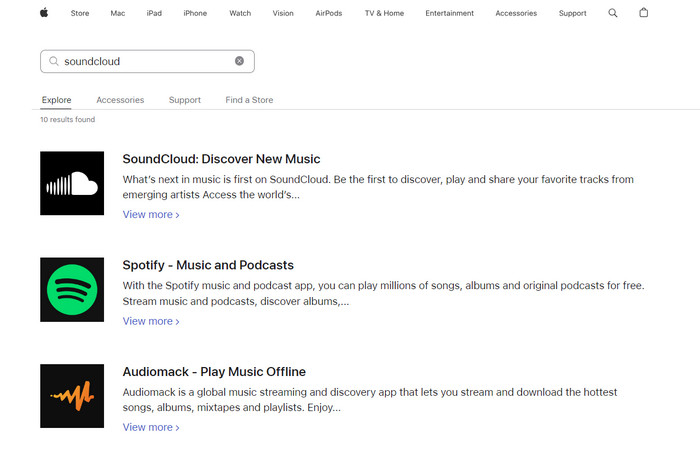The width and height of the screenshot is (700, 453).
Task: Open the Mac menu item
Action: 117,13
